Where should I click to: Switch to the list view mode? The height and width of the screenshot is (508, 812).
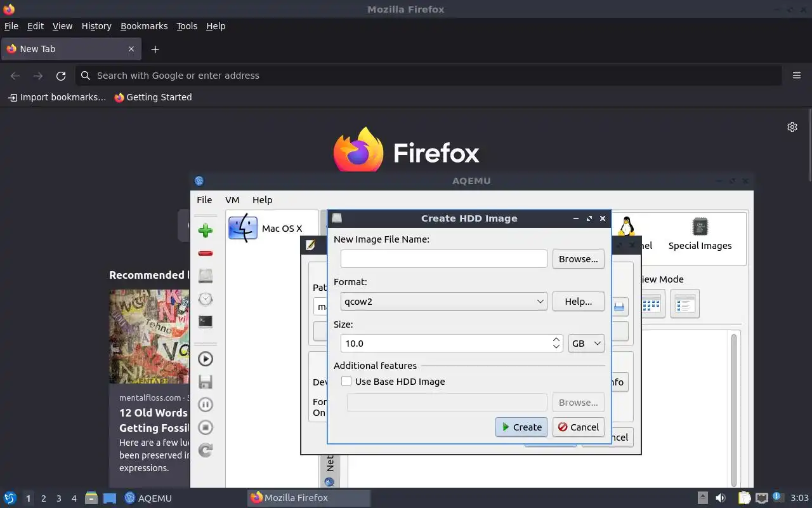(685, 304)
